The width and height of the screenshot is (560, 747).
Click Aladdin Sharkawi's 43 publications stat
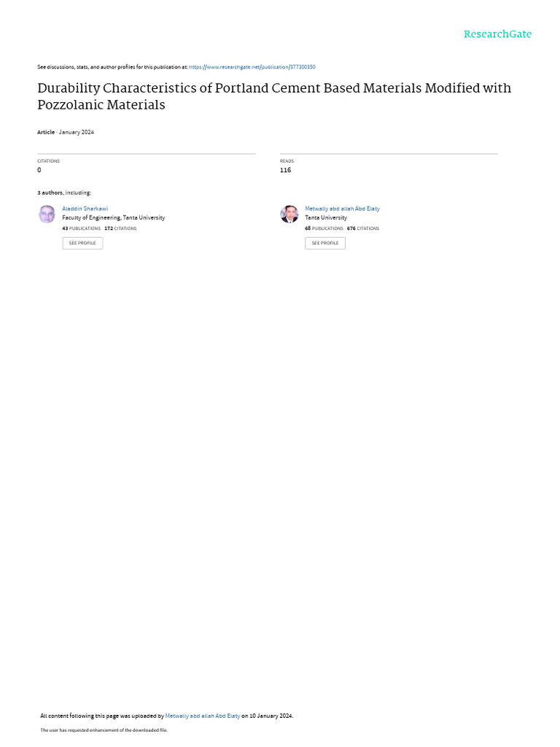82,228
